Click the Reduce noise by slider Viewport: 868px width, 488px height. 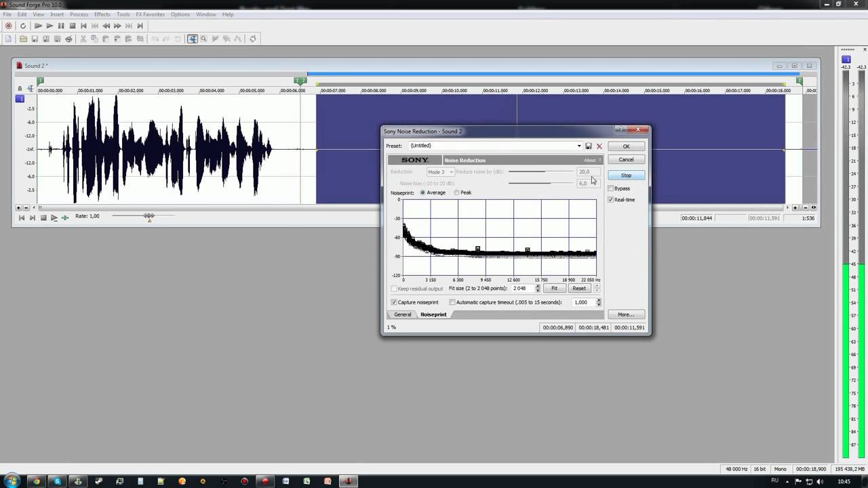click(x=540, y=172)
